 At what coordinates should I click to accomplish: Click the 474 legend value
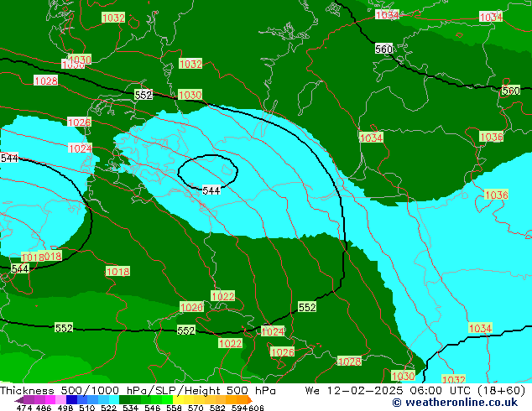pyautogui.click(x=24, y=408)
